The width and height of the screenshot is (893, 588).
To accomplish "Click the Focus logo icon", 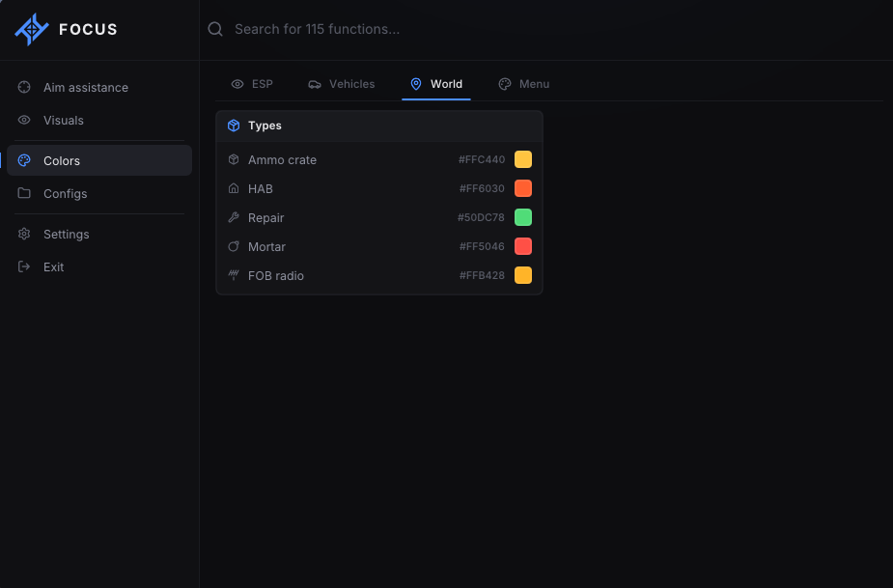I will 31,29.
